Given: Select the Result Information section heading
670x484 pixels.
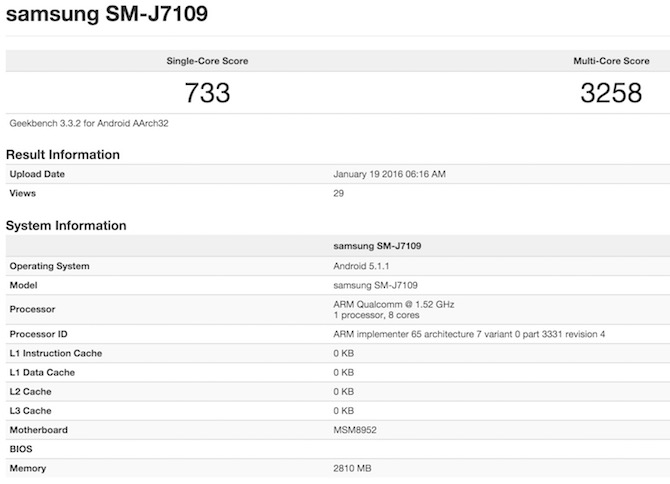Looking at the screenshot, I should 63,155.
